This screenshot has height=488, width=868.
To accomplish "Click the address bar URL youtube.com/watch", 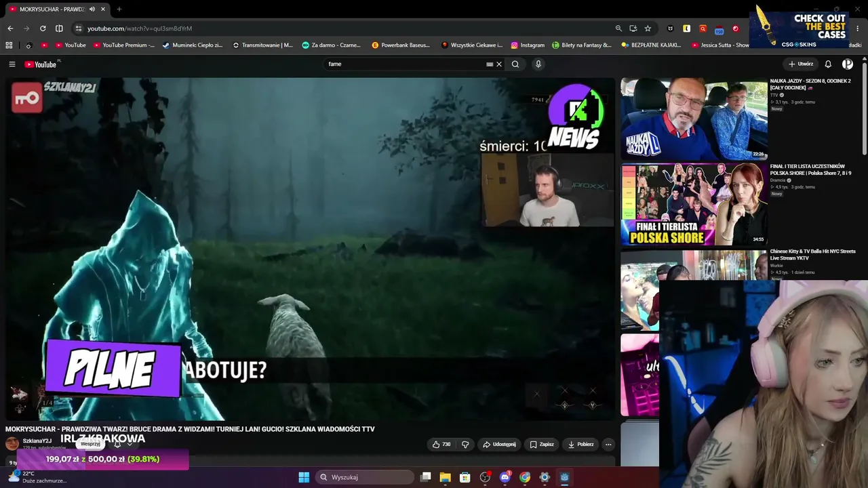I will click(x=140, y=28).
